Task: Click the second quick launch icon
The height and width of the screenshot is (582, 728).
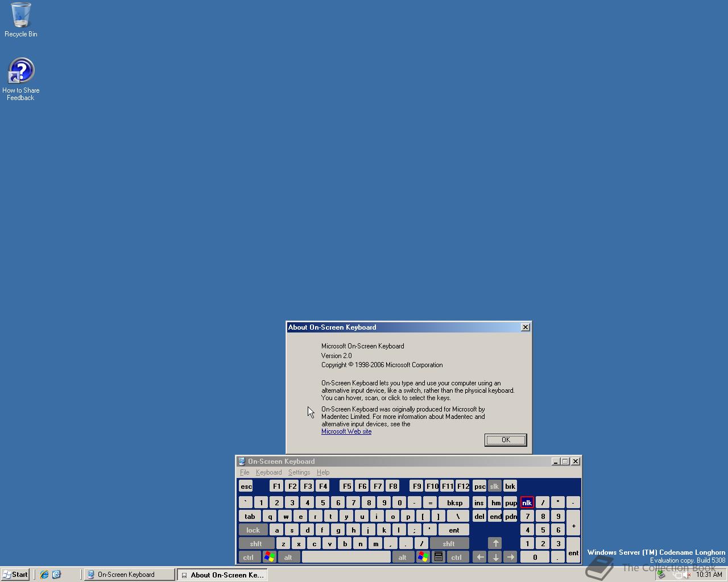Action: [x=56, y=575]
